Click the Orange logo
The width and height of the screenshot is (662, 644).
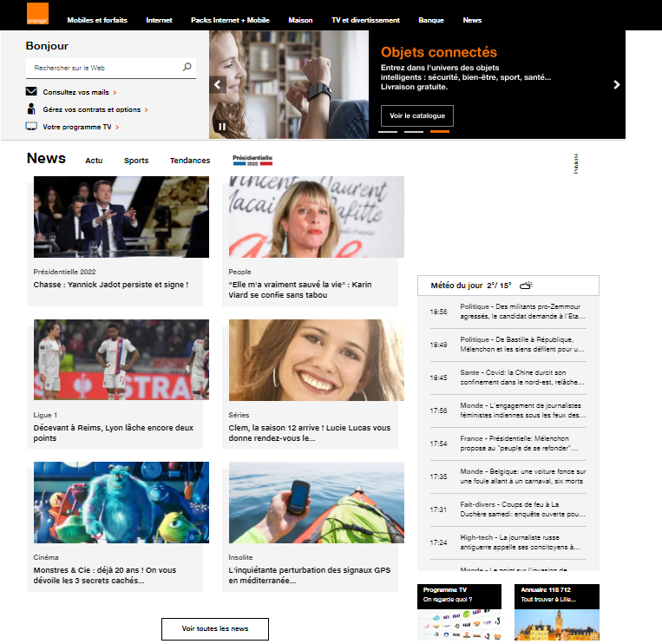[37, 13]
